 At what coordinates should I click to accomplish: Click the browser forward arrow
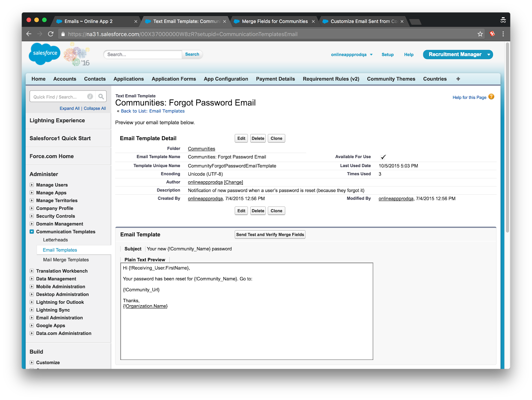[x=40, y=34]
